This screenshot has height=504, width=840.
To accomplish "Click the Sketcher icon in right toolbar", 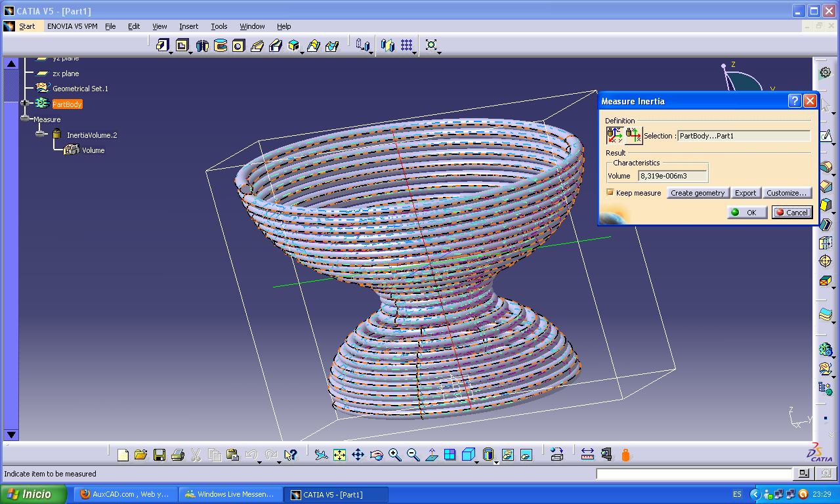I will click(x=826, y=136).
